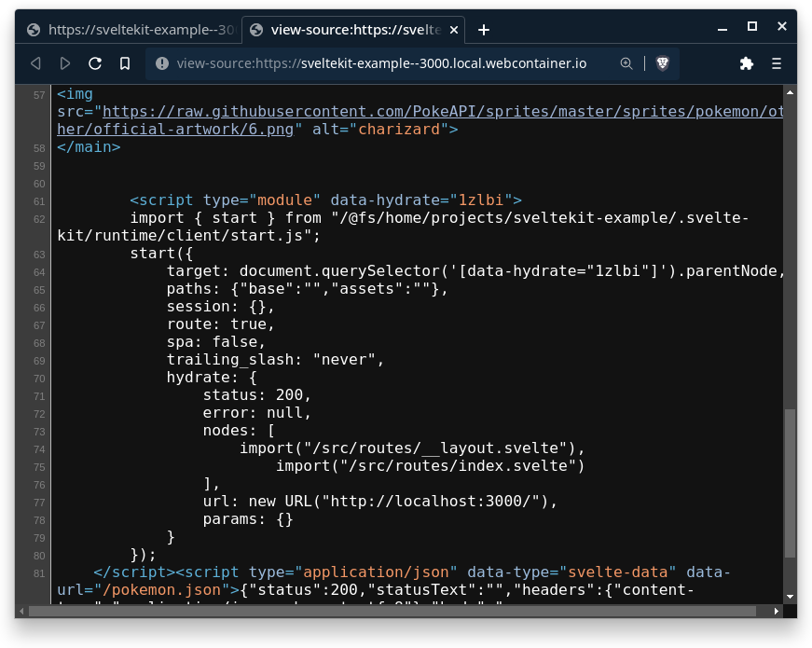The image size is (812, 648).
Task: Click the text 'status: 200,'
Action: 257,394
